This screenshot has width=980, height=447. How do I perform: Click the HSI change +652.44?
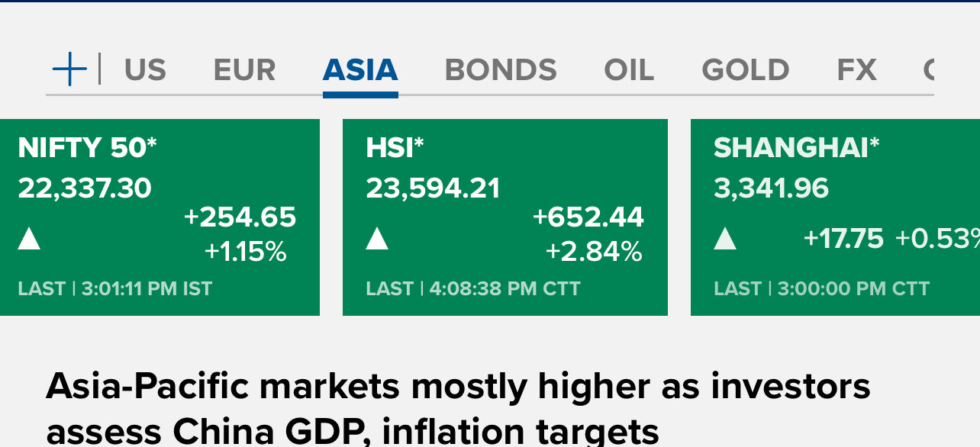pyautogui.click(x=588, y=217)
